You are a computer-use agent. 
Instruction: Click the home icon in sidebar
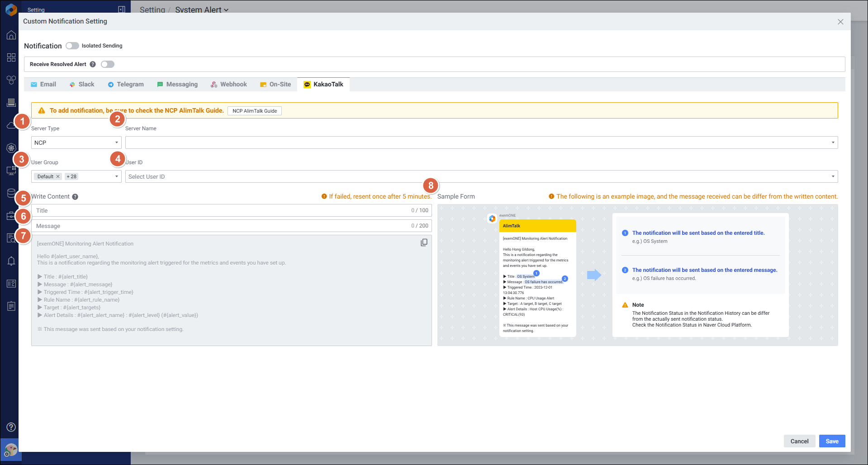point(11,35)
